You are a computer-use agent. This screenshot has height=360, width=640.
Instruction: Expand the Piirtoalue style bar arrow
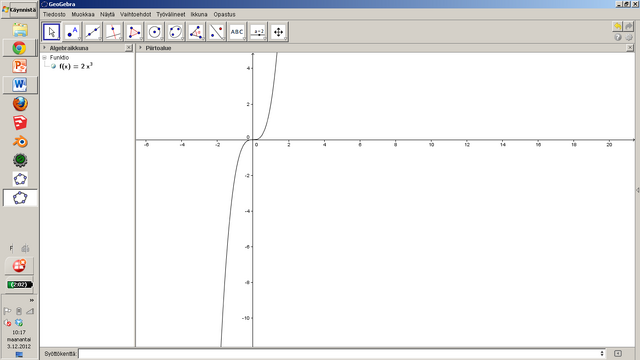tap(140, 48)
